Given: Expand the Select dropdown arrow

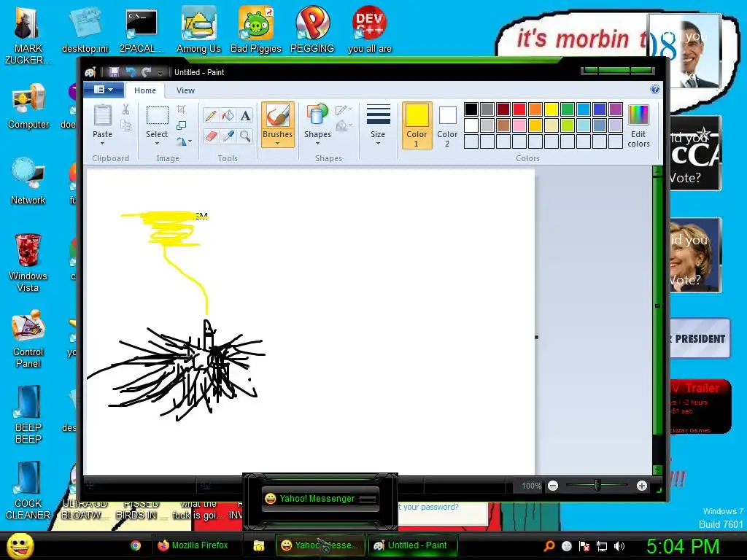Looking at the screenshot, I should [157, 143].
